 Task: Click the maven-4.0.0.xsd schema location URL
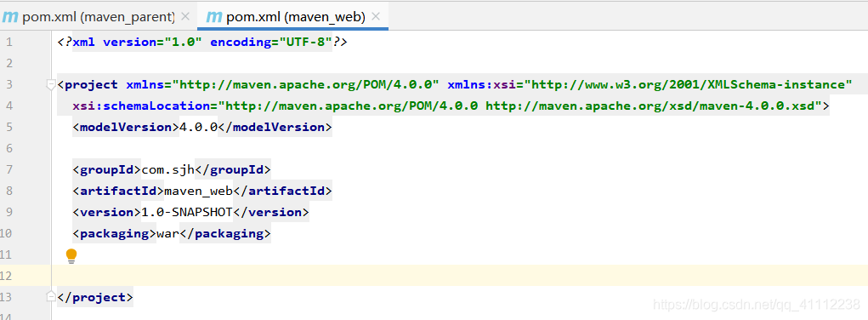650,106
